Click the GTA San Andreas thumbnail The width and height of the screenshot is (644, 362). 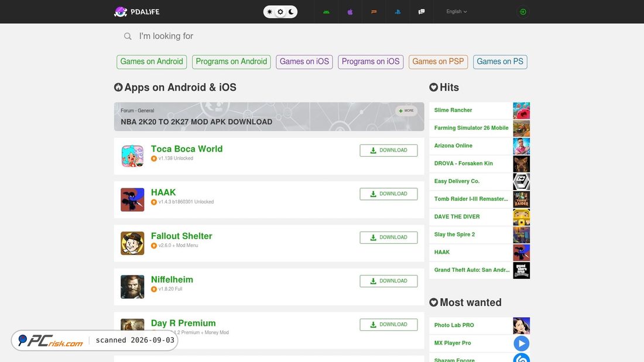coord(521,270)
